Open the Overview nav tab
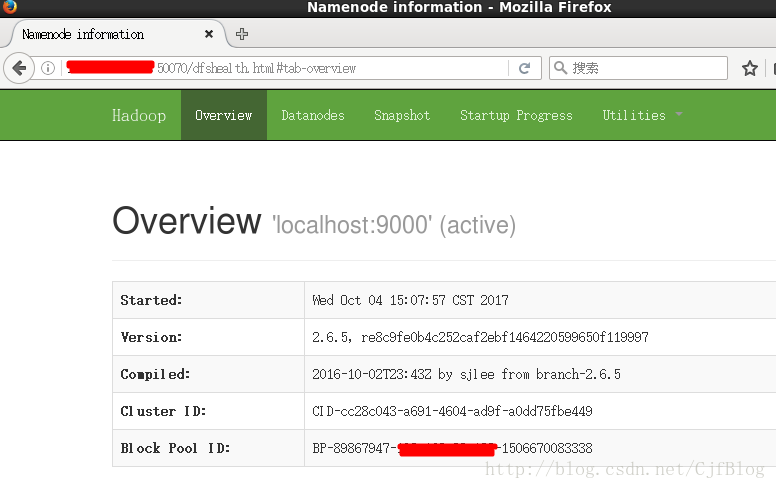776x489 pixels. 224,115
